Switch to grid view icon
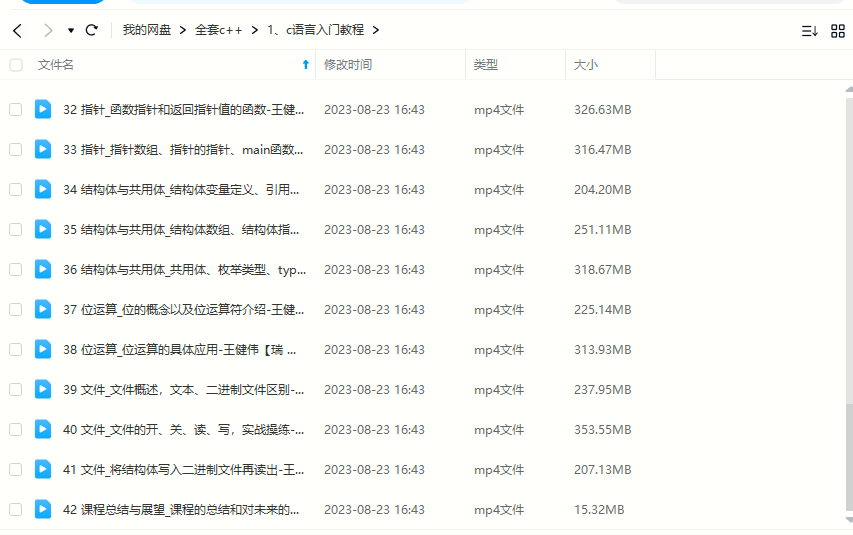The image size is (853, 535). (838, 31)
